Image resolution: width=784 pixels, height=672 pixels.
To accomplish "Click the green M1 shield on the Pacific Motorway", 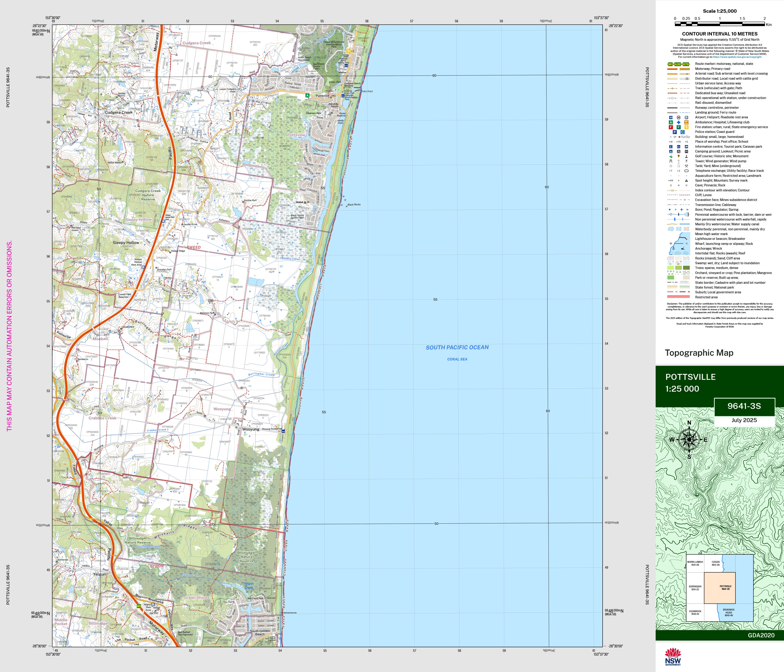I will pyautogui.click(x=139, y=606).
